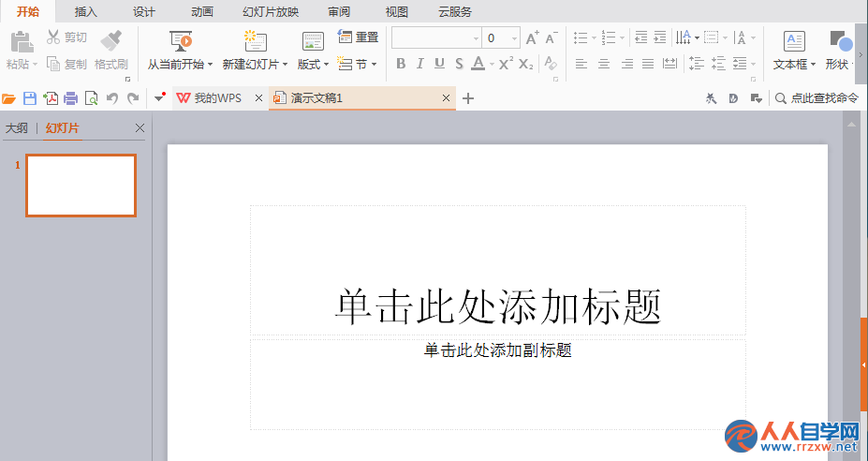Apply bullet list formatting
This screenshot has height=461, width=868.
tap(581, 37)
